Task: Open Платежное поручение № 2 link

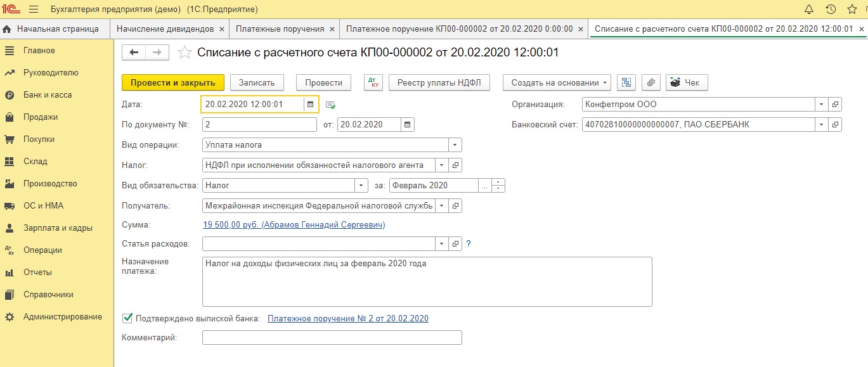Action: pos(348,318)
